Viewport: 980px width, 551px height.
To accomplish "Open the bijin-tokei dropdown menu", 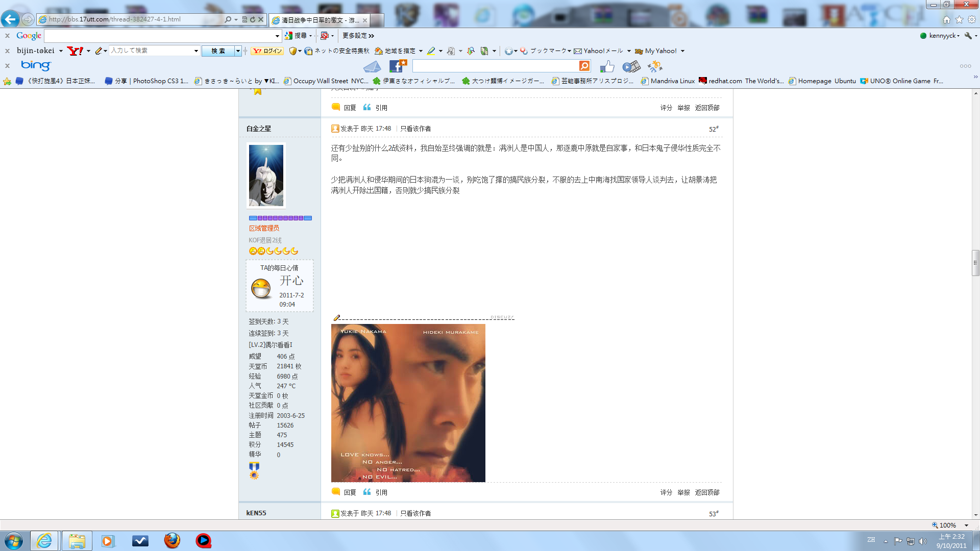I will click(61, 51).
